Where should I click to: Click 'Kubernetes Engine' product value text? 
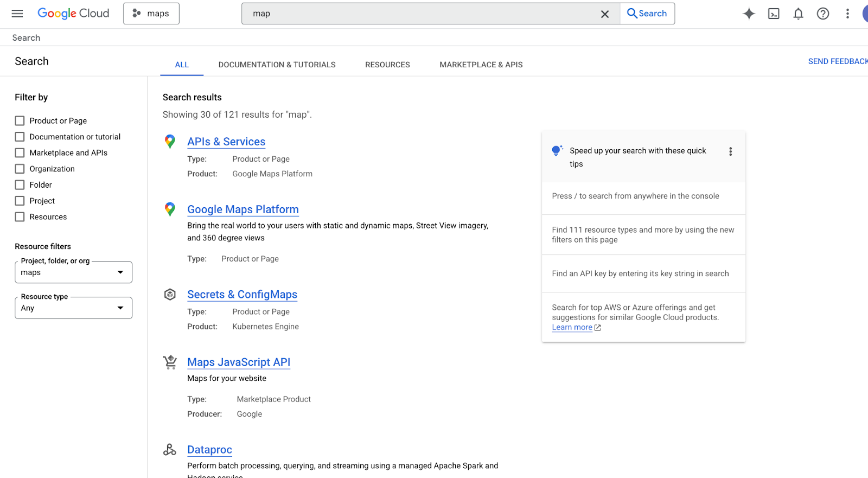pyautogui.click(x=265, y=327)
